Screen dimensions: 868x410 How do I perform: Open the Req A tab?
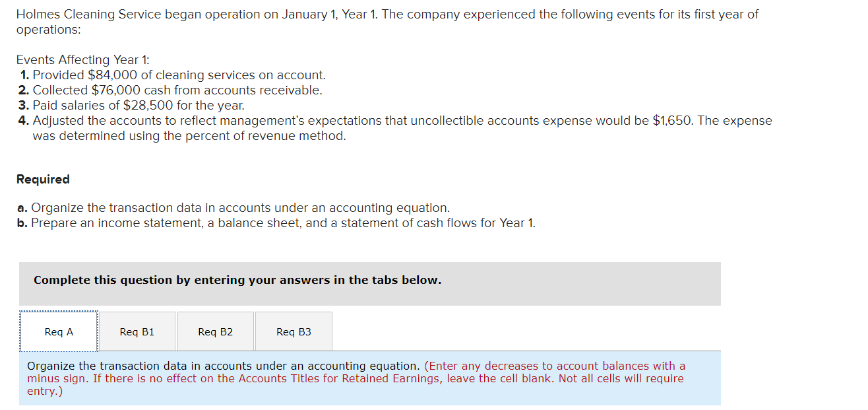click(x=59, y=331)
